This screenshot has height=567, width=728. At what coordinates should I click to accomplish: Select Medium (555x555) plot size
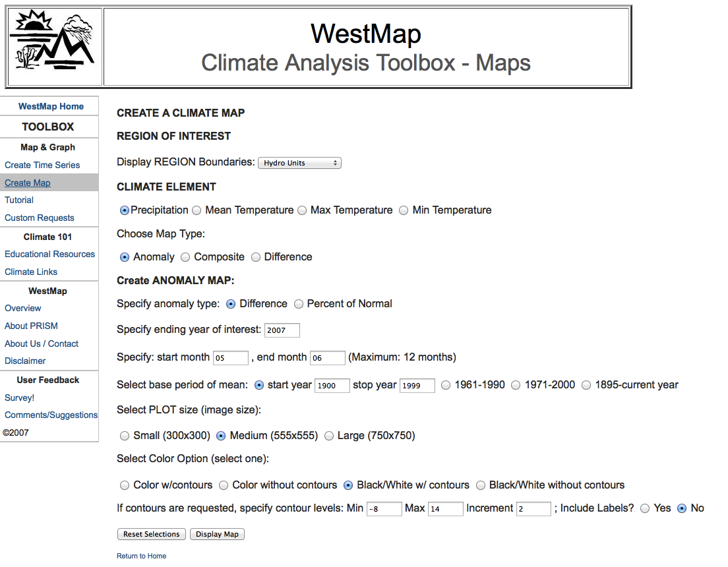(x=221, y=436)
